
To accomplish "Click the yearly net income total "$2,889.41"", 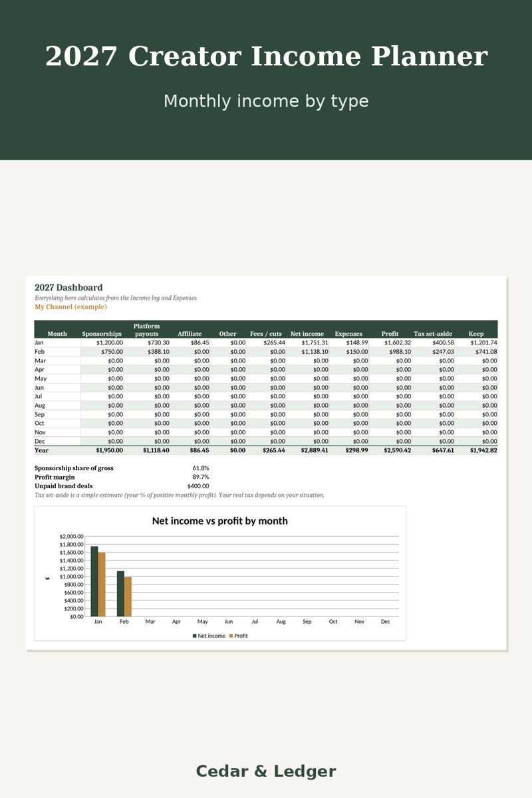I will (315, 450).
